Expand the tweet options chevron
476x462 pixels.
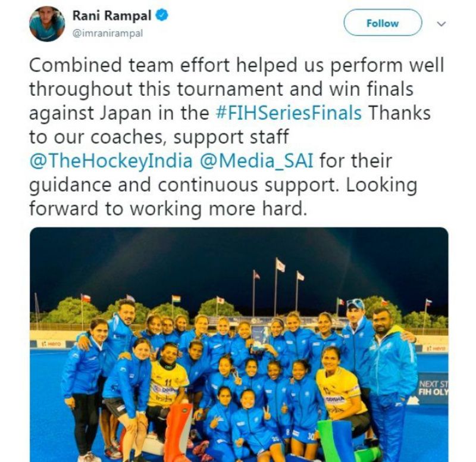[441, 23]
